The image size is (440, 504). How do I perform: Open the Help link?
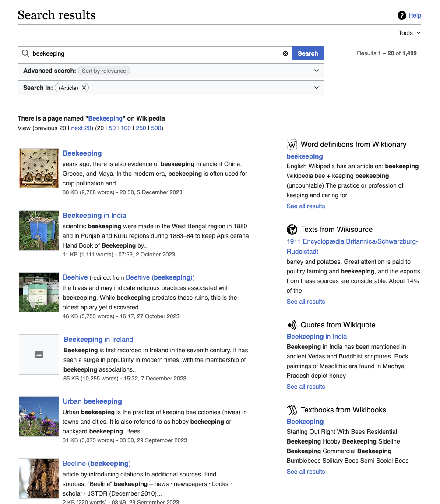[415, 15]
